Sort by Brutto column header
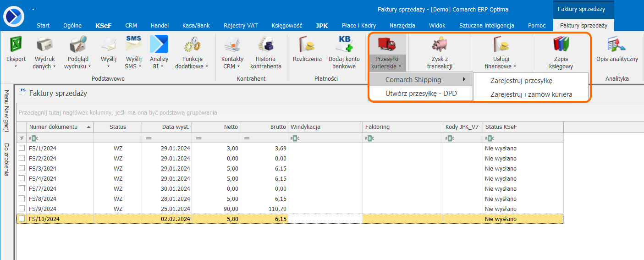Screen dimensions: 644x260 pyautogui.click(x=264, y=127)
